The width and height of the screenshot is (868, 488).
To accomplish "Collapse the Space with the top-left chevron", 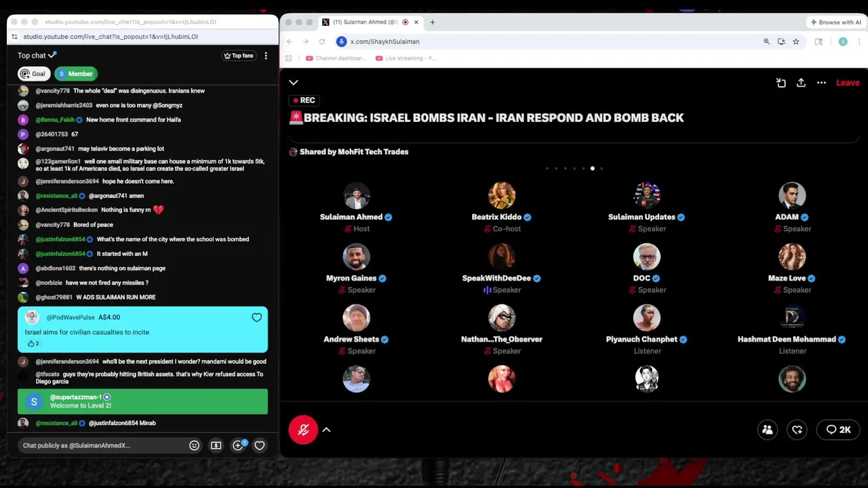I will pyautogui.click(x=294, y=83).
